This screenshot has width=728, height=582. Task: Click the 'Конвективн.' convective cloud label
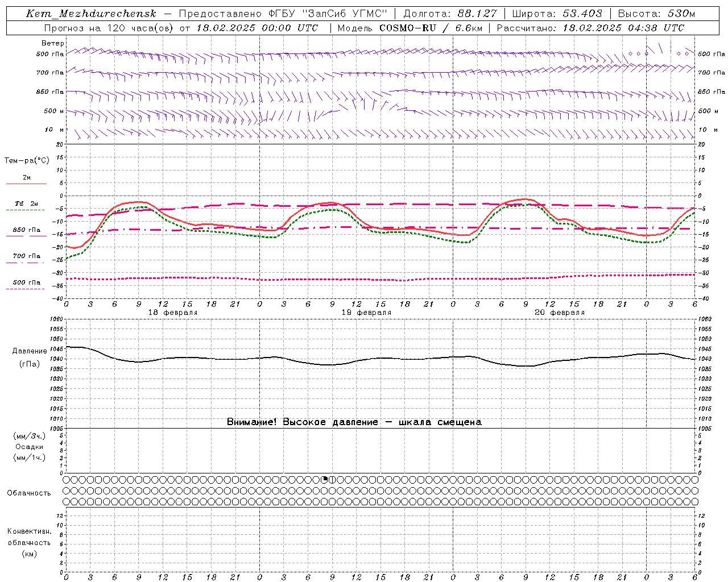click(x=29, y=531)
